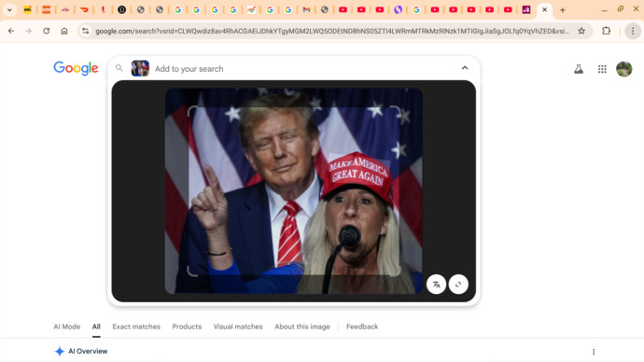The width and height of the screenshot is (644, 362).
Task: Switch to the black 'D' icon tab
Action: 121,10
